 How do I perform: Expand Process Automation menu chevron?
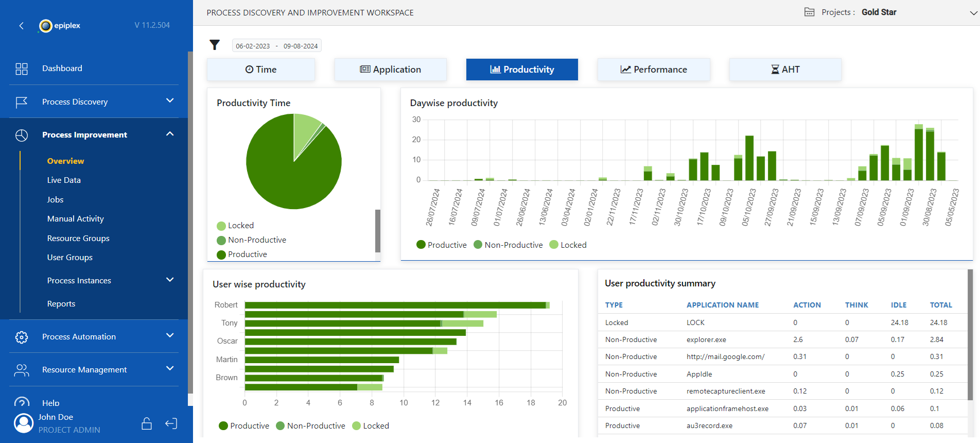click(170, 335)
